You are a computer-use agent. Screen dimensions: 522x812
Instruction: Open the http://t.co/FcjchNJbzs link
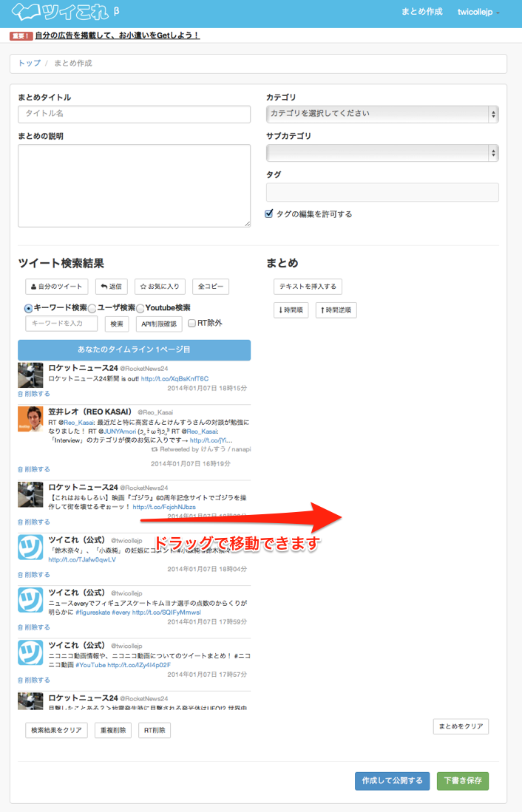tap(164, 507)
